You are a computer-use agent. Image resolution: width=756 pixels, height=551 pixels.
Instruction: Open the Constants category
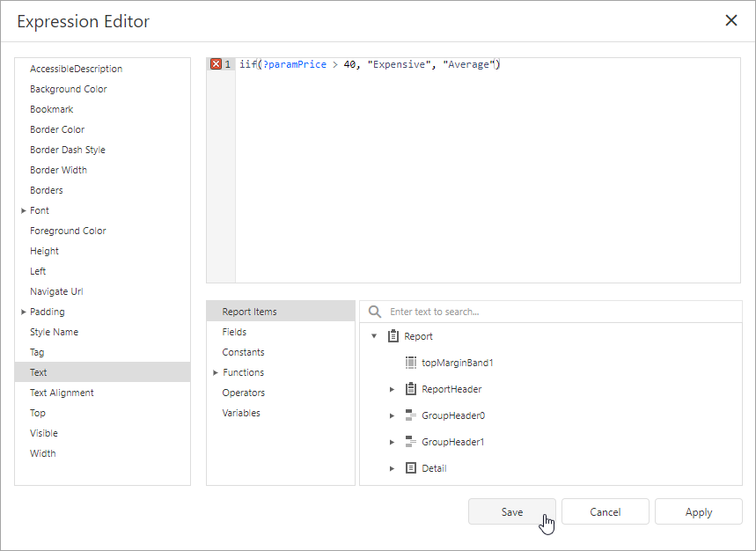coord(242,351)
